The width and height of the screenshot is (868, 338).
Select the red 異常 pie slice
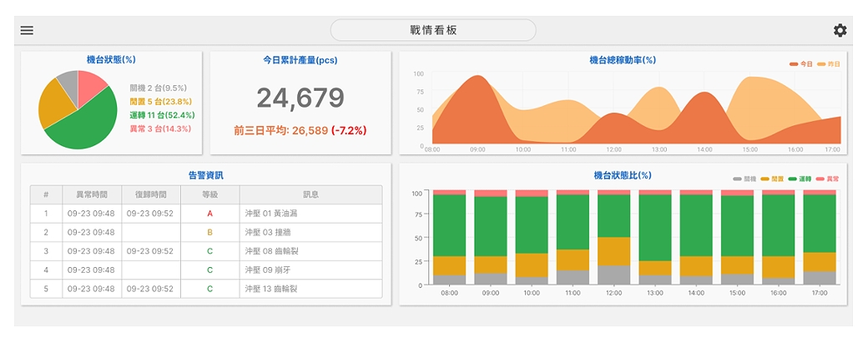(91, 81)
